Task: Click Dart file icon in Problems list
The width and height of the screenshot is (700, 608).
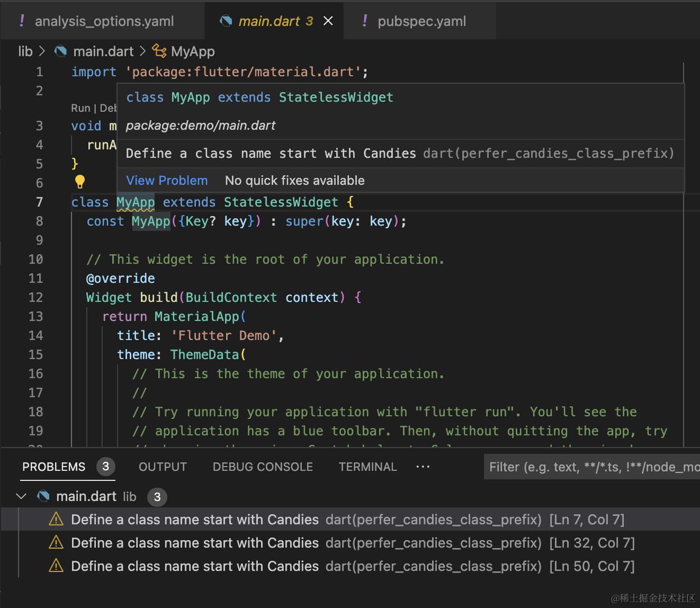Action: point(43,496)
